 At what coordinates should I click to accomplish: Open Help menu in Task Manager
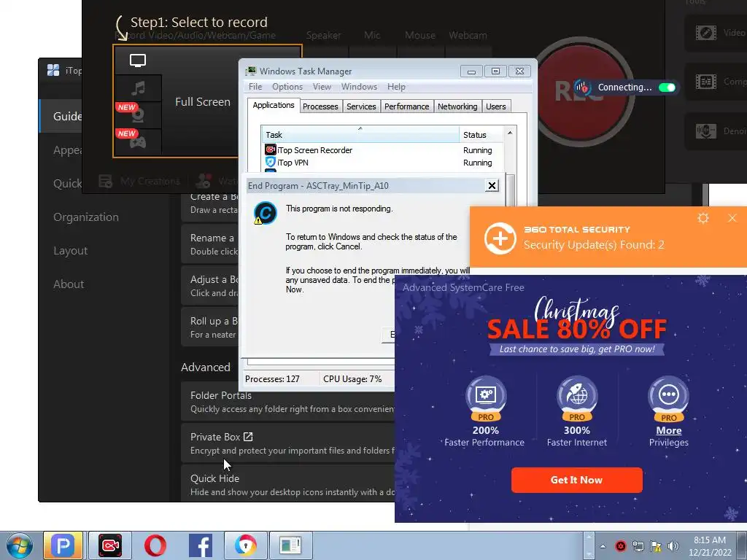pyautogui.click(x=396, y=87)
